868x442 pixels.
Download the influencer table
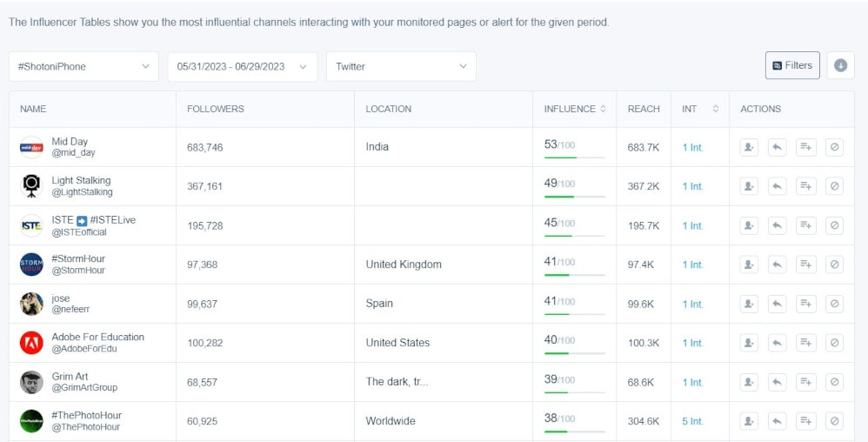(840, 65)
